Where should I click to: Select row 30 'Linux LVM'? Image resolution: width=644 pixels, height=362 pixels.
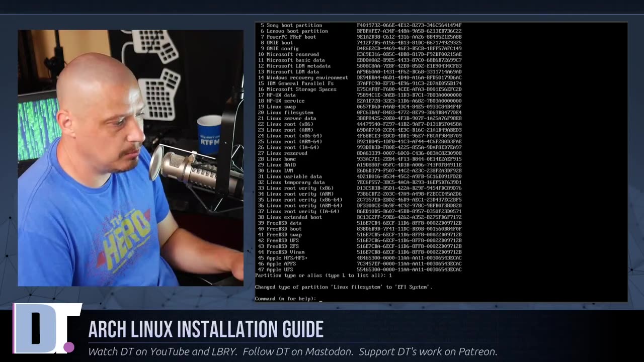[360, 171]
